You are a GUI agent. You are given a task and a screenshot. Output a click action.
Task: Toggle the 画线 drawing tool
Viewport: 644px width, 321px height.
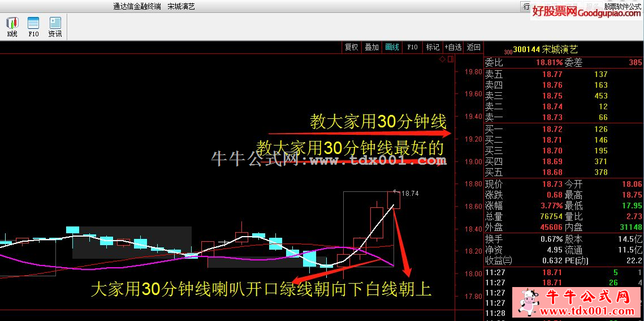[x=392, y=47]
